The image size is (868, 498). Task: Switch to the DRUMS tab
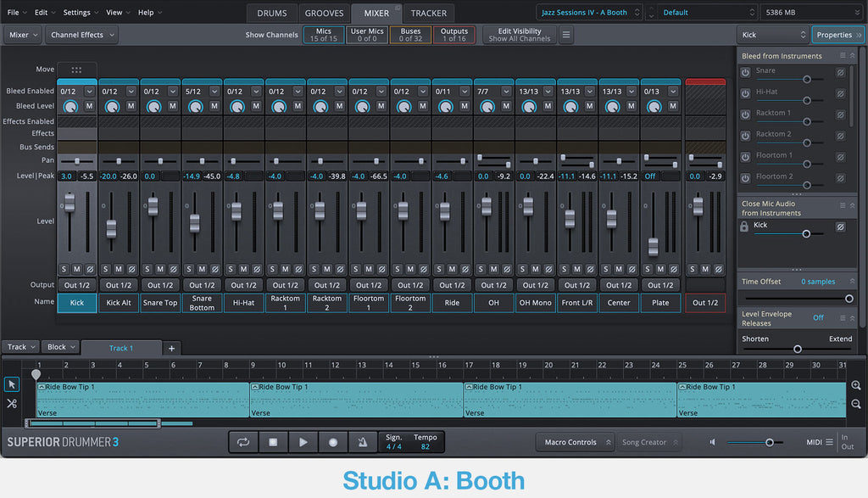272,13
